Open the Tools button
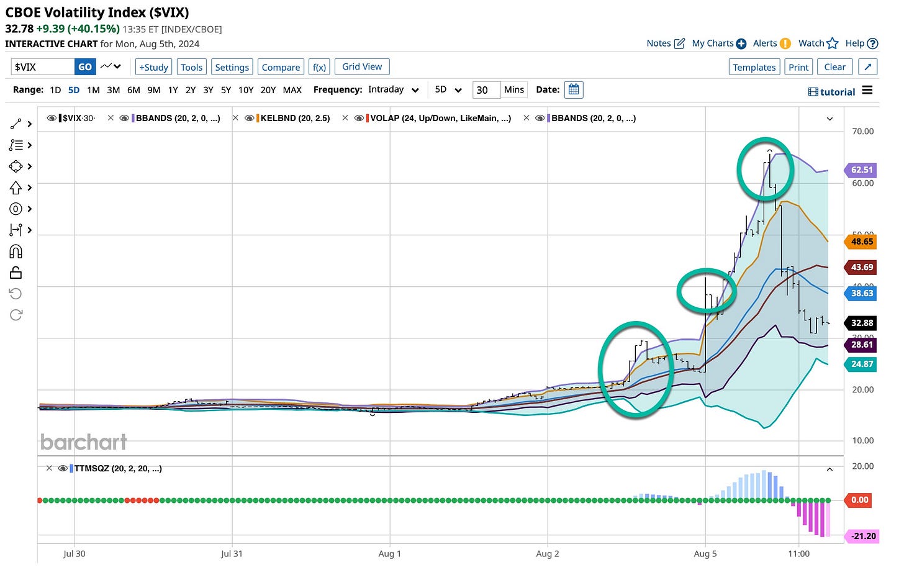Viewport: 904px width, 588px height. pyautogui.click(x=192, y=67)
